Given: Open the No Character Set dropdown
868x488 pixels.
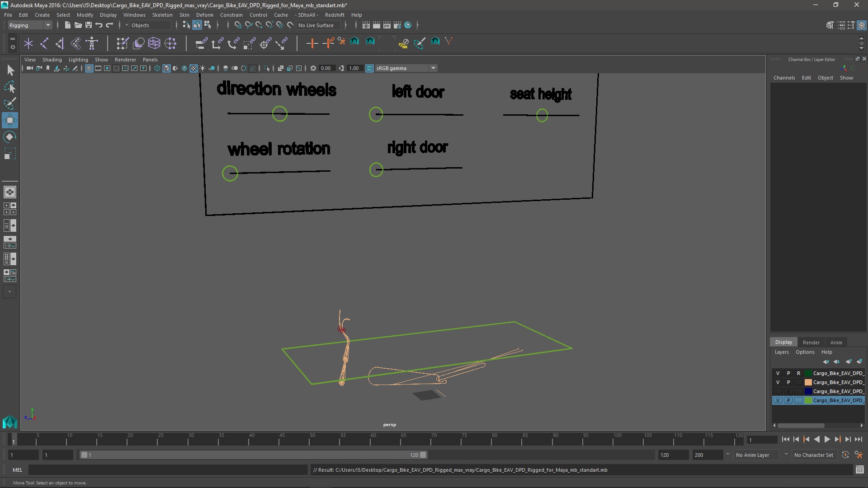Looking at the screenshot, I should click(816, 455).
